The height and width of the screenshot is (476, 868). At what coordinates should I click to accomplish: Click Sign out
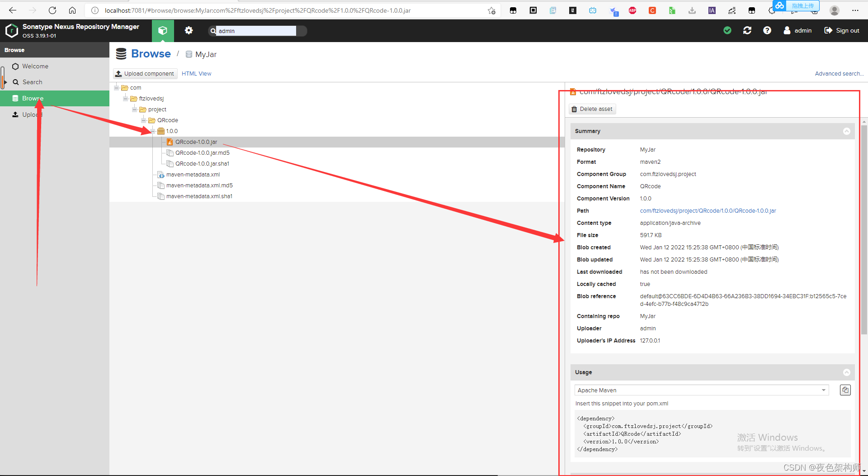pos(842,30)
